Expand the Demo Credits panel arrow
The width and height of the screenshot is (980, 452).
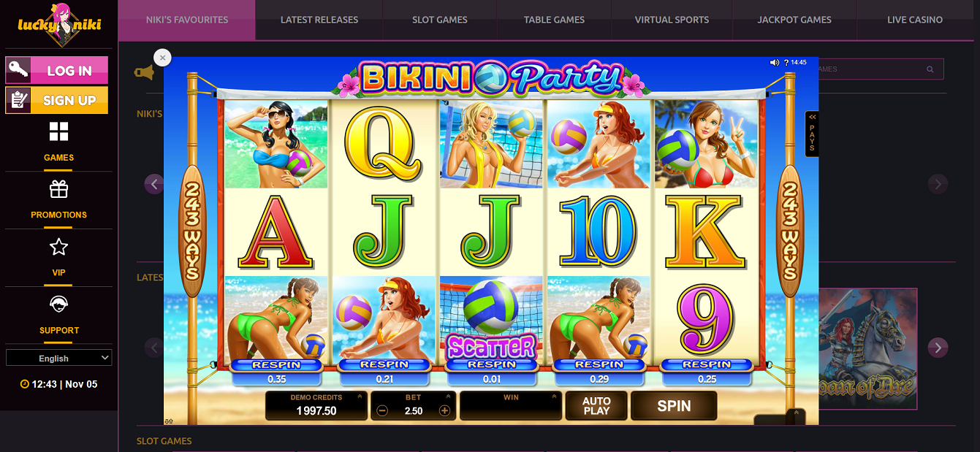click(x=359, y=397)
